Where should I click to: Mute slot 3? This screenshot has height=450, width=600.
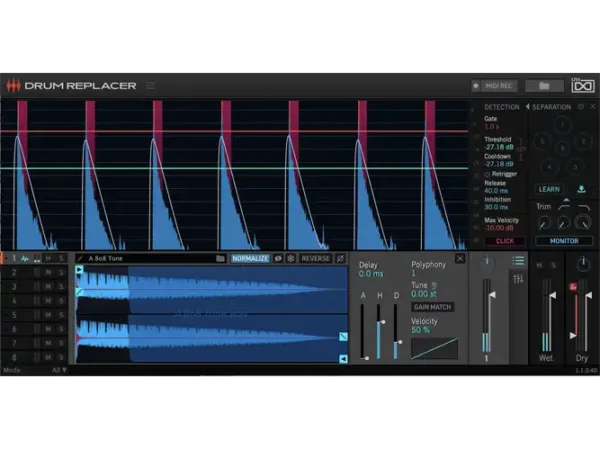click(x=48, y=287)
